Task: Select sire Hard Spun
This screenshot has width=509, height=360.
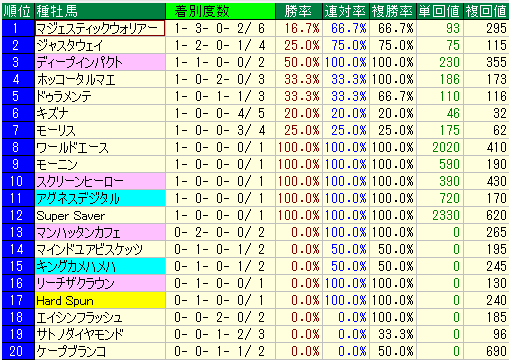Action: pos(100,300)
